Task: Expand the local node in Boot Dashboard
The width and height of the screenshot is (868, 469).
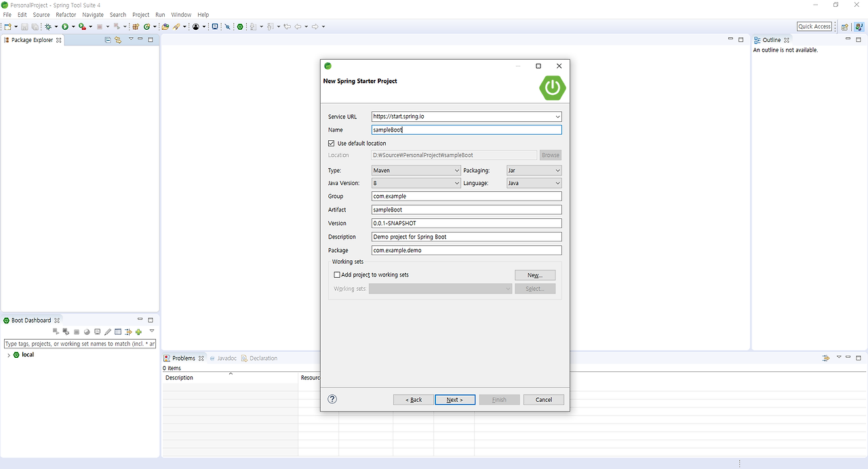Action: [x=9, y=355]
